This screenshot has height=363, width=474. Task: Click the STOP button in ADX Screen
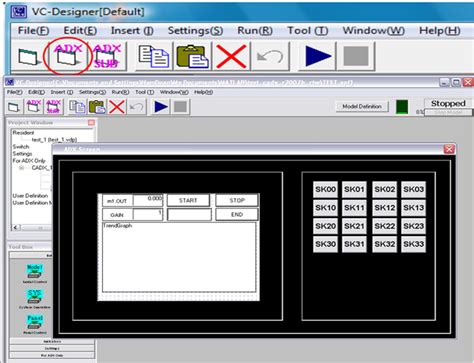237,200
